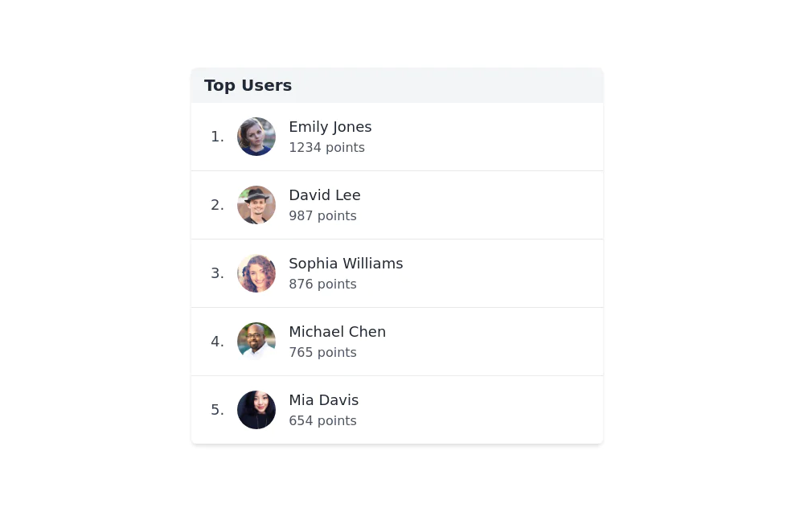Click the rank number 3 marker
The height and width of the screenshot is (520, 812).
[x=217, y=273]
